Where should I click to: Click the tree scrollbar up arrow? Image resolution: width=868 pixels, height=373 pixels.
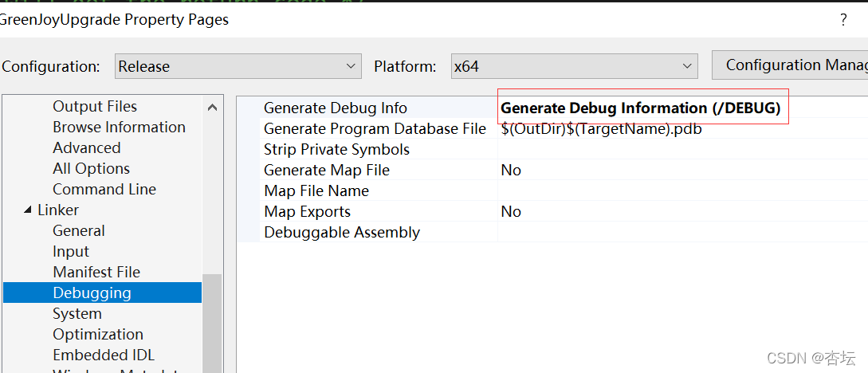click(212, 108)
